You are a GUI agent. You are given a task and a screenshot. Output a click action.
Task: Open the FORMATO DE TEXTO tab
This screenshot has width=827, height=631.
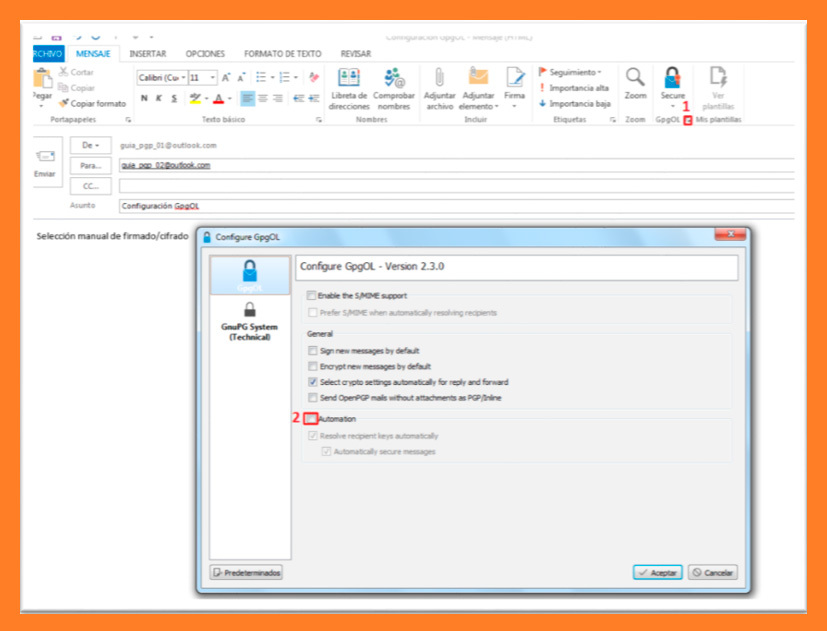pos(283,53)
